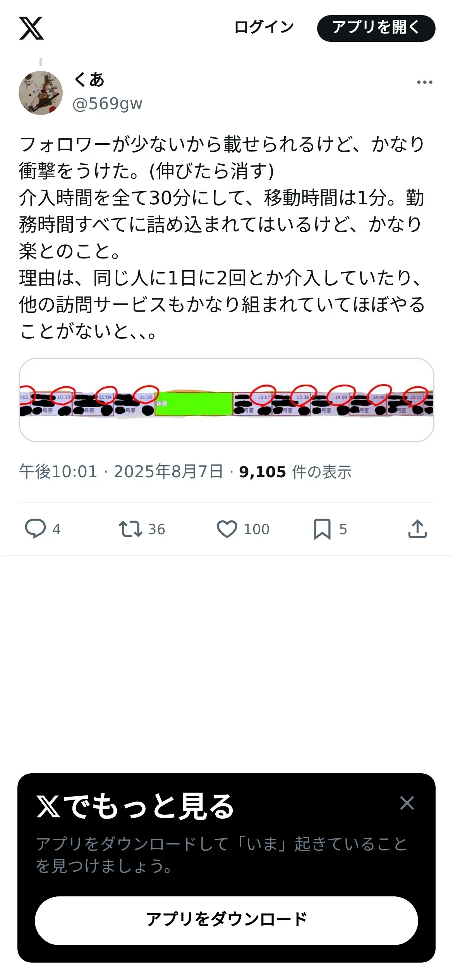Open the attached schedule image
This screenshot has height=980, width=453.
point(226,400)
